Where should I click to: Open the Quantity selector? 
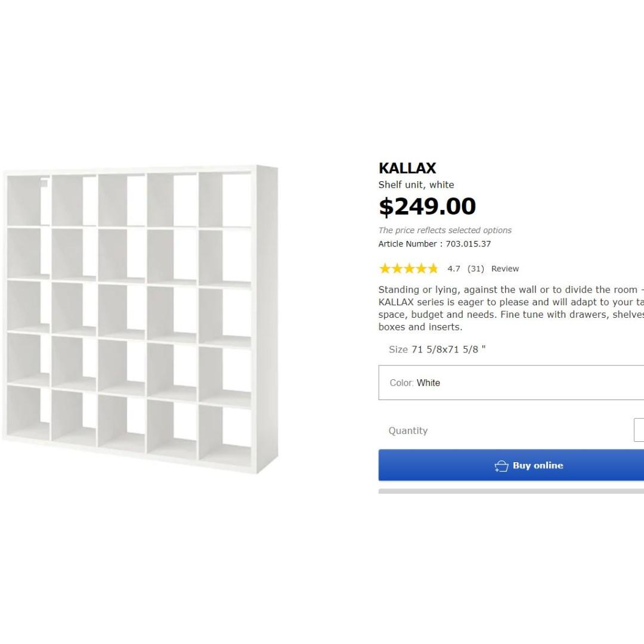tap(638, 430)
